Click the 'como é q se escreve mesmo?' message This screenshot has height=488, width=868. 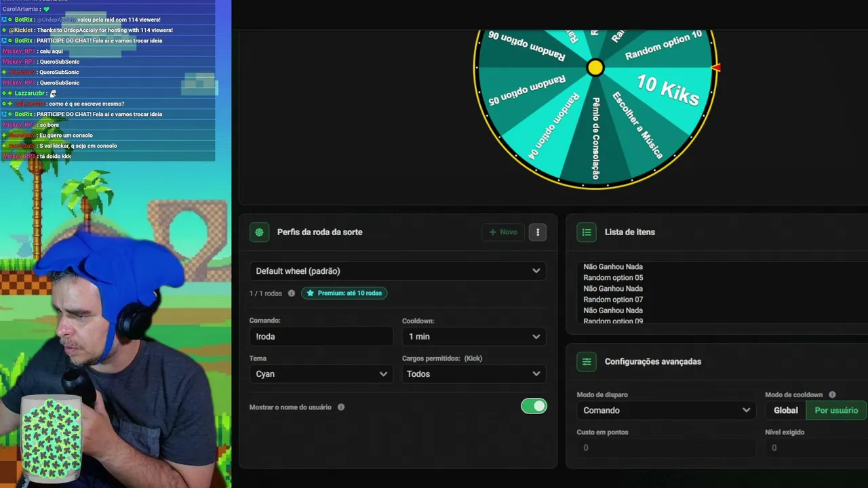[63, 104]
